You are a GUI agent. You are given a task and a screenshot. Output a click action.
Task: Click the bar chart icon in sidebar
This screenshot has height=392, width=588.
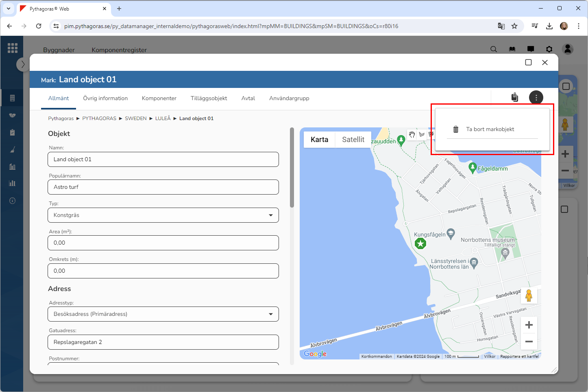pyautogui.click(x=12, y=183)
